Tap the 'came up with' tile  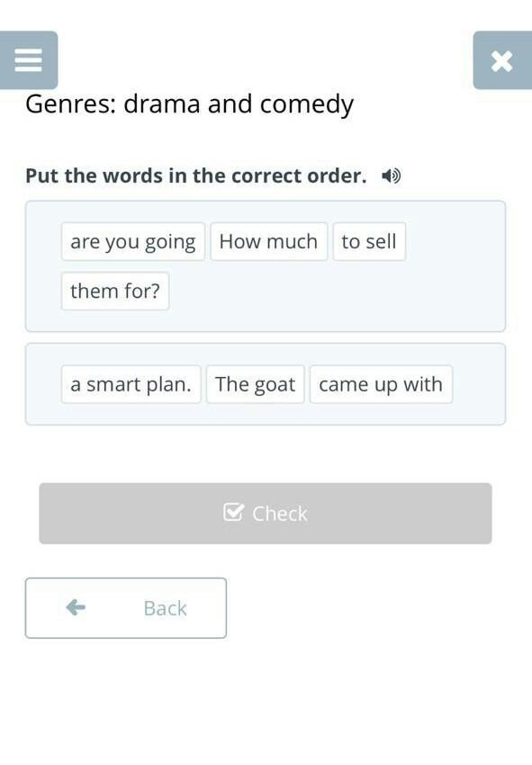pyautogui.click(x=381, y=384)
